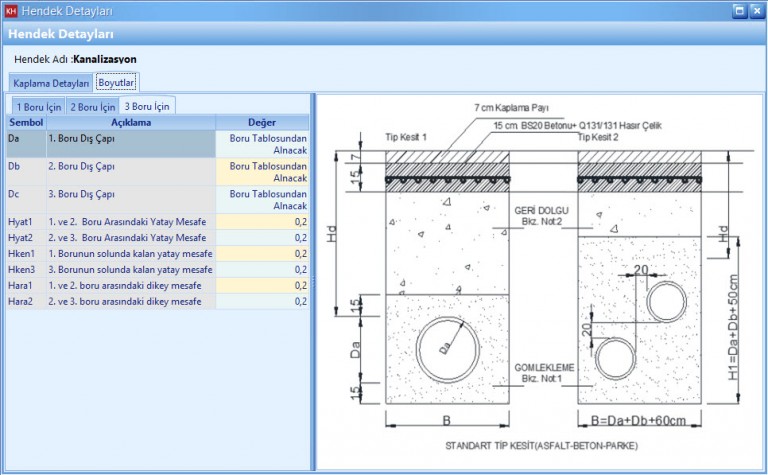This screenshot has height=475, width=768.
Task: Close the Hendek Detayları window
Action: pos(756,10)
